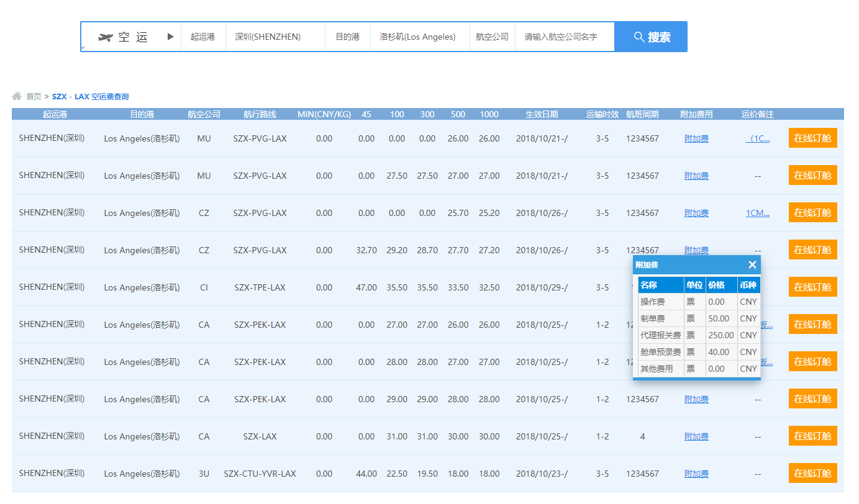Screen dimensions: 859x504
Task: Expand the 空运 transport type arrow
Action: point(171,37)
